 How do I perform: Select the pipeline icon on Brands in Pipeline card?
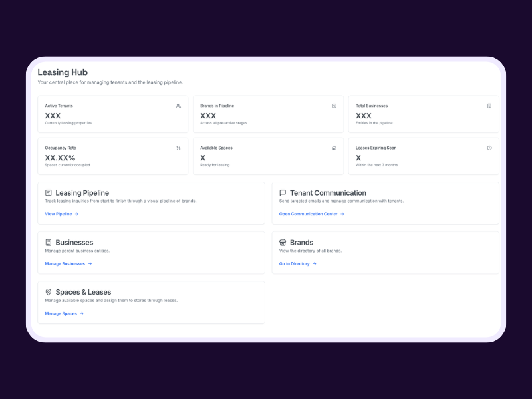coord(334,106)
